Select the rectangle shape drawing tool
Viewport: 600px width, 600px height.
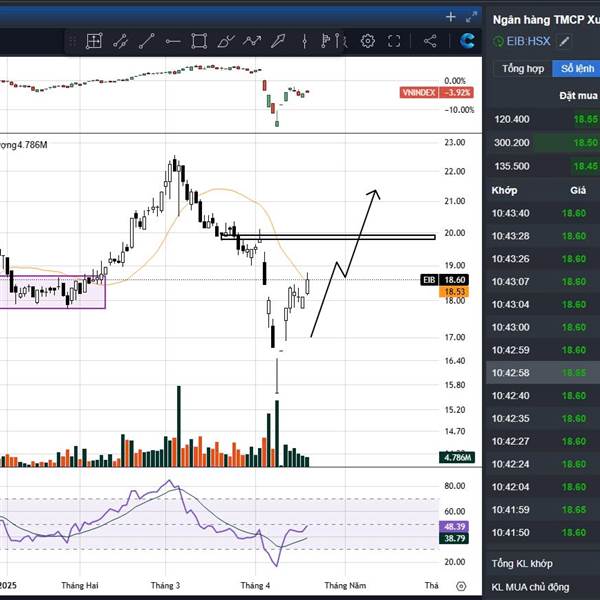199,41
